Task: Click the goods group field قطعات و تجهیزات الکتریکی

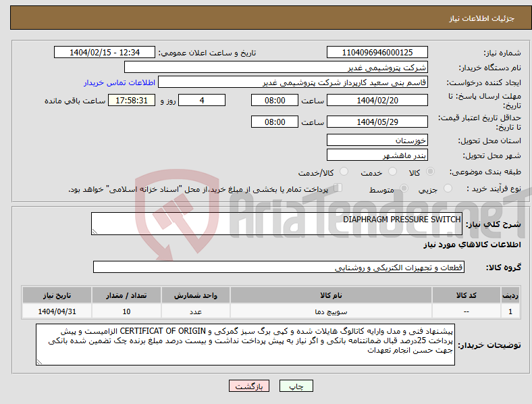Action: pos(279,267)
